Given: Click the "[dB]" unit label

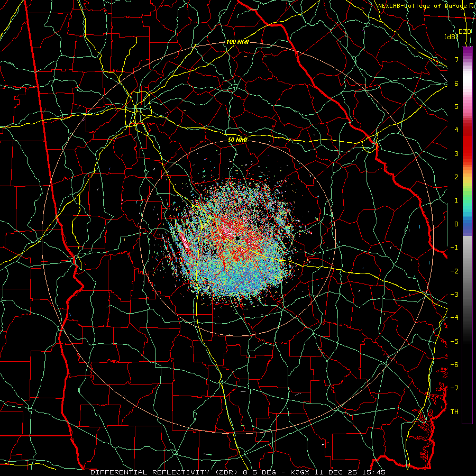Looking at the screenshot, I should (451, 36).
